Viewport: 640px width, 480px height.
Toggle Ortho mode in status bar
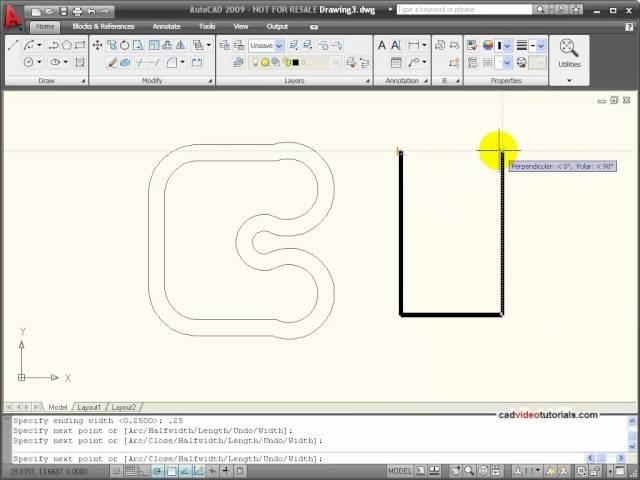point(144,471)
